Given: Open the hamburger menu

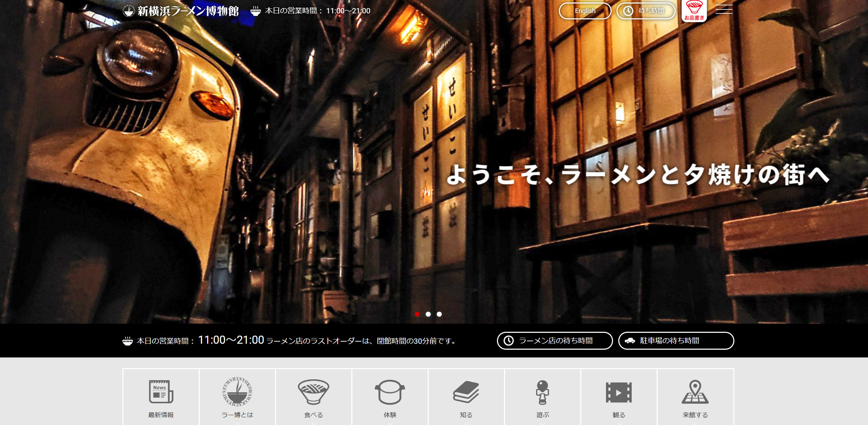Looking at the screenshot, I should [x=724, y=9].
